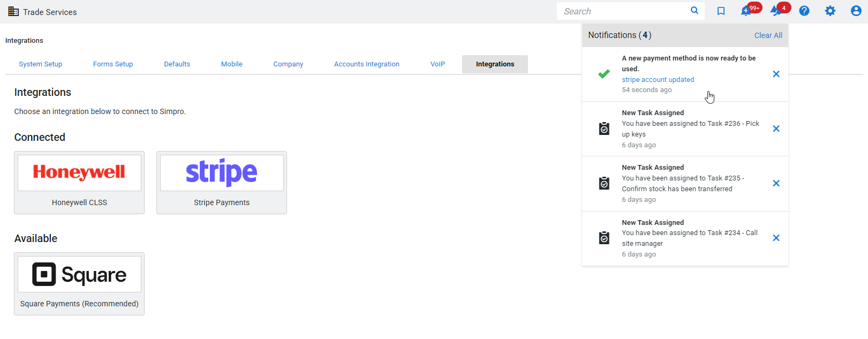Viewport: 868px width, 339px height.
Task: Click the Trade Services title text
Action: click(x=50, y=12)
